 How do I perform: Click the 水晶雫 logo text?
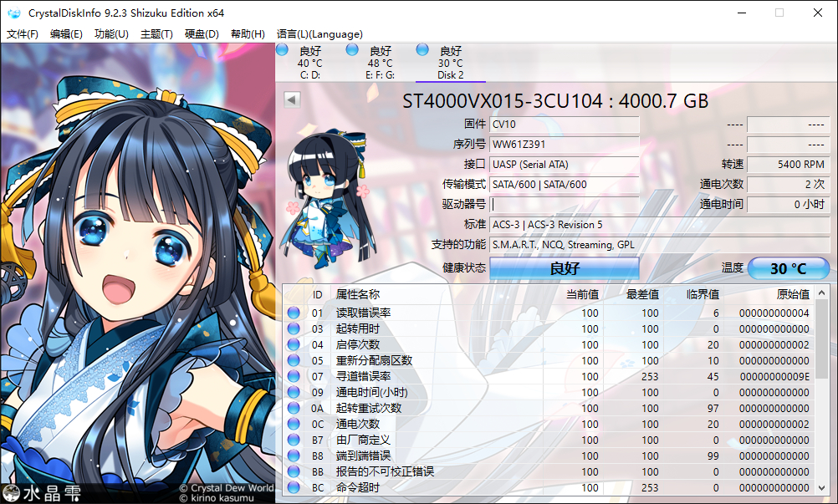point(51,493)
